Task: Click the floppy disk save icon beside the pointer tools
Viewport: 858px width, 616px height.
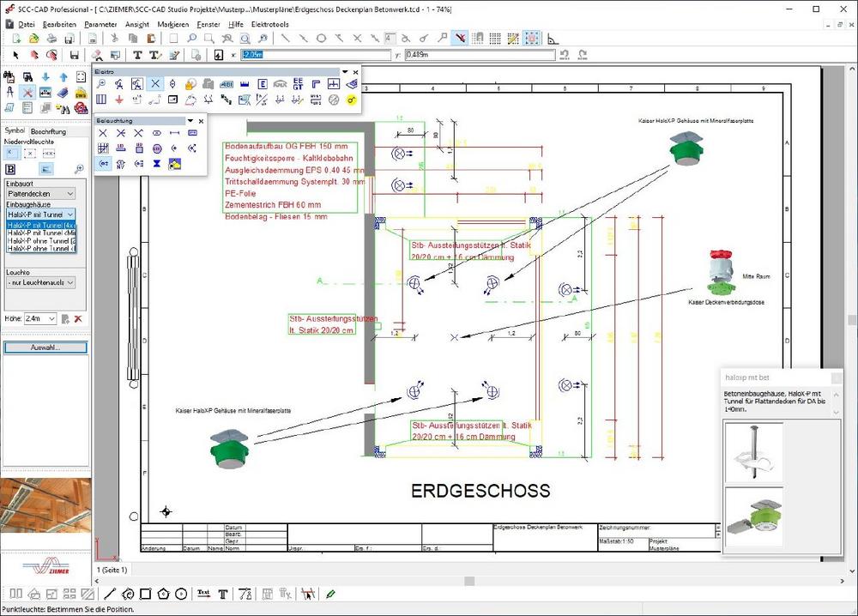Action: 74,55
